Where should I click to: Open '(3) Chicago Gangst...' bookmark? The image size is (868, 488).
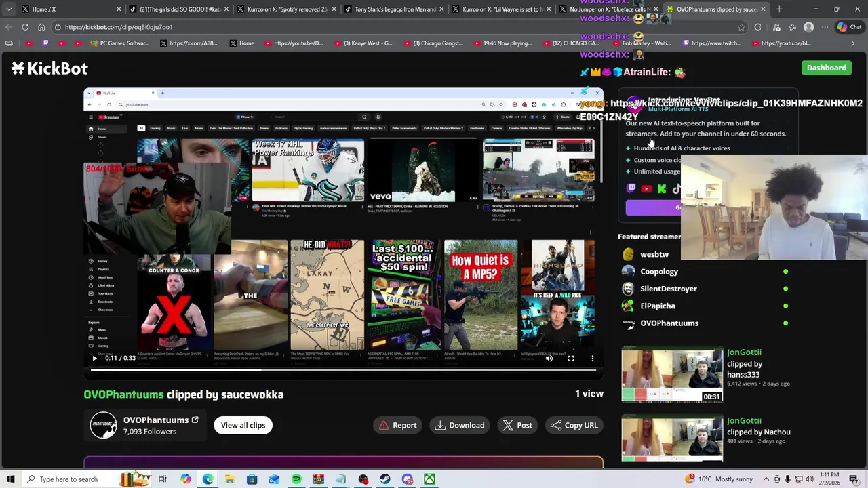coord(434,43)
